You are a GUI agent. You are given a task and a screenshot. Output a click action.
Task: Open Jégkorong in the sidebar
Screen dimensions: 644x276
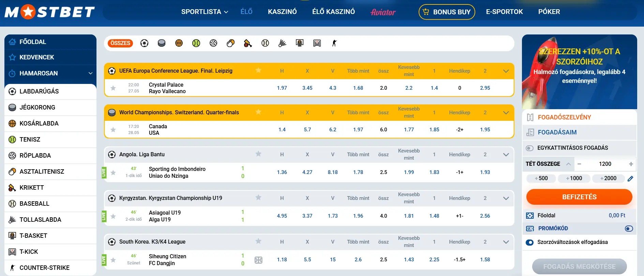pos(50,107)
